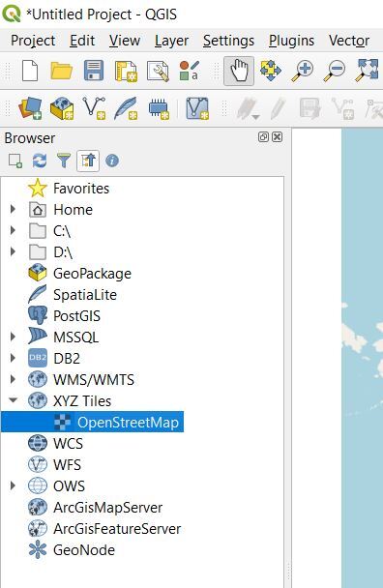Open the Vector menu
This screenshot has width=383, height=588.
tap(349, 41)
